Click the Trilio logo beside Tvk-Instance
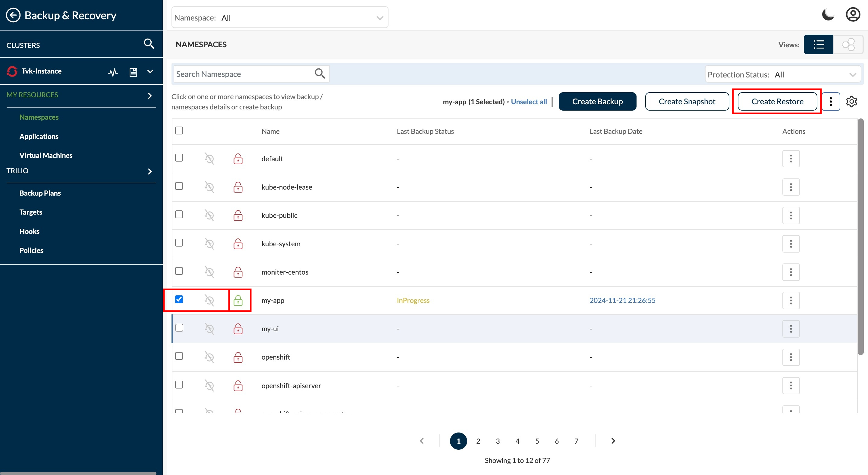This screenshot has height=475, width=868. click(11, 71)
